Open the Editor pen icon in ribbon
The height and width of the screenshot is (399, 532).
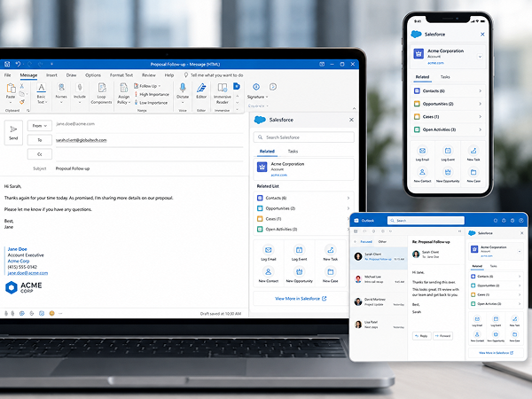click(x=201, y=88)
